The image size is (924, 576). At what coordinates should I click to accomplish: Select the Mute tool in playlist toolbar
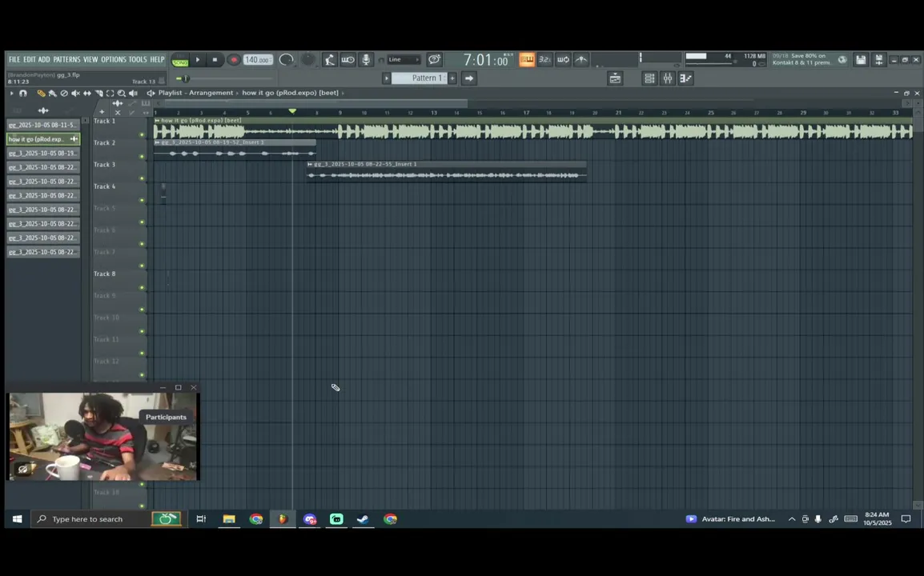(x=75, y=93)
